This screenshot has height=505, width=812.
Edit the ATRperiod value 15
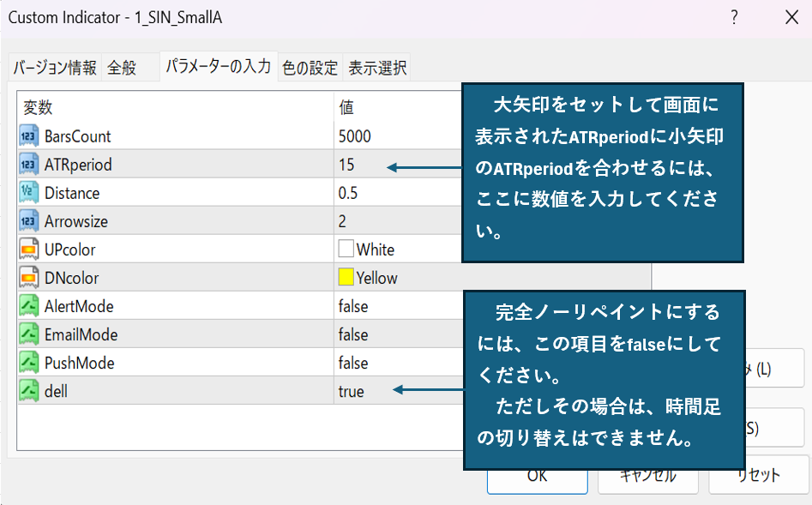346,165
